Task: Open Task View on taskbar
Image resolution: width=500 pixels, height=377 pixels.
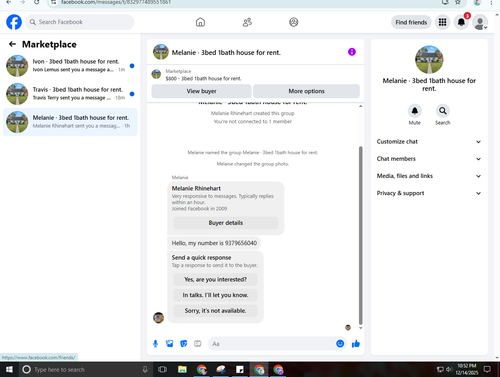Action: pyautogui.click(x=162, y=369)
